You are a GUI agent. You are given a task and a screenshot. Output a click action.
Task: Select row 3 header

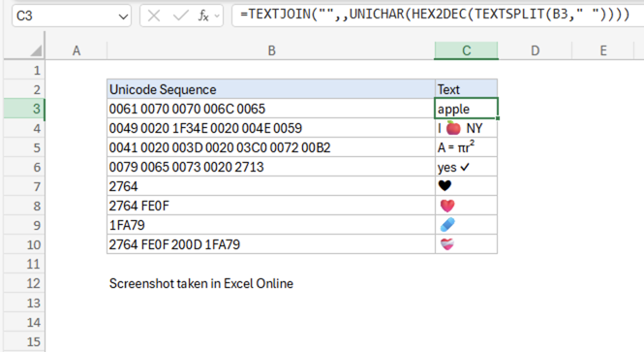24,109
